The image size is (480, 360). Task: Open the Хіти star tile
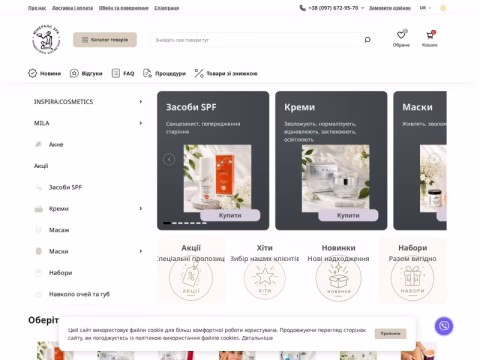point(265,270)
